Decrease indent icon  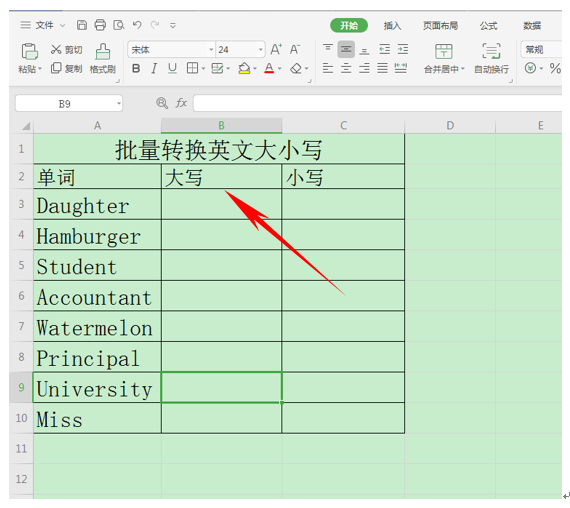pyautogui.click(x=385, y=49)
